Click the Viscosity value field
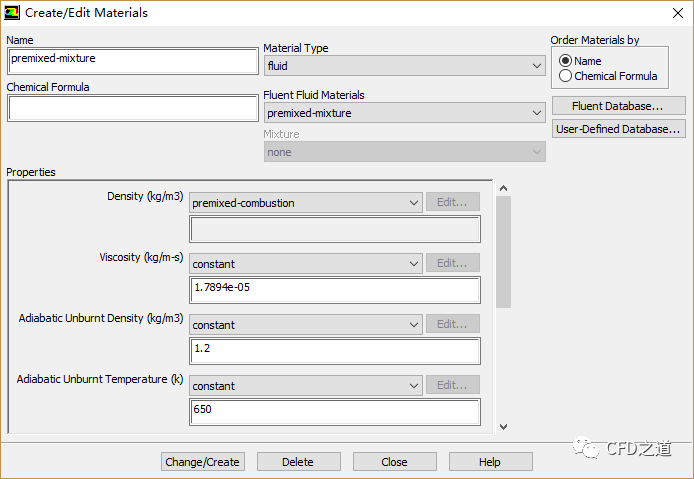Viewport: 694px width, 479px height. point(334,290)
